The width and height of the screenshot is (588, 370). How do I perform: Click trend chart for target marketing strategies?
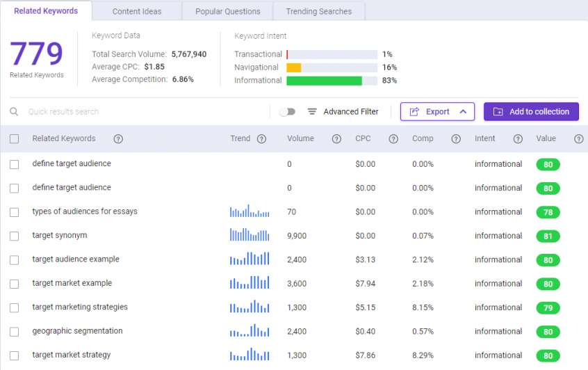(x=250, y=306)
